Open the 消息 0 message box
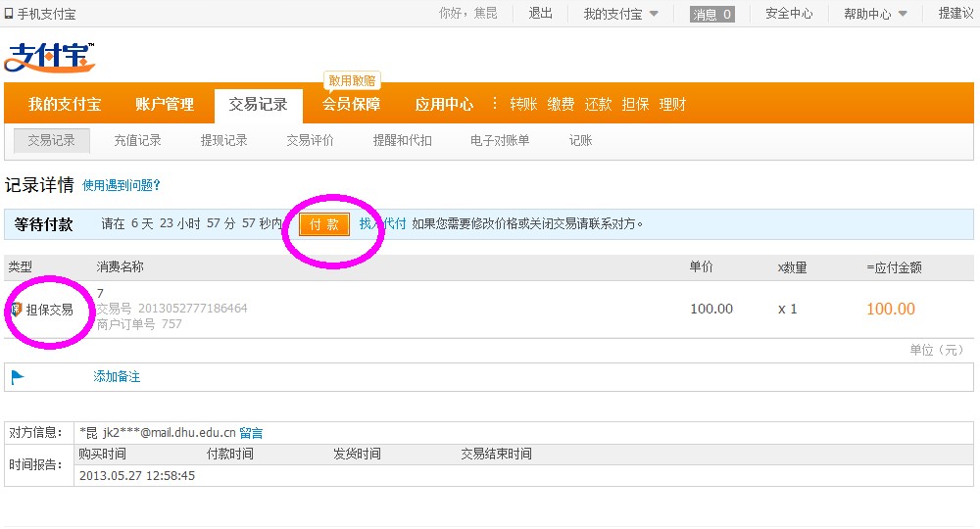Screen dimensions: 980x529 pos(711,14)
